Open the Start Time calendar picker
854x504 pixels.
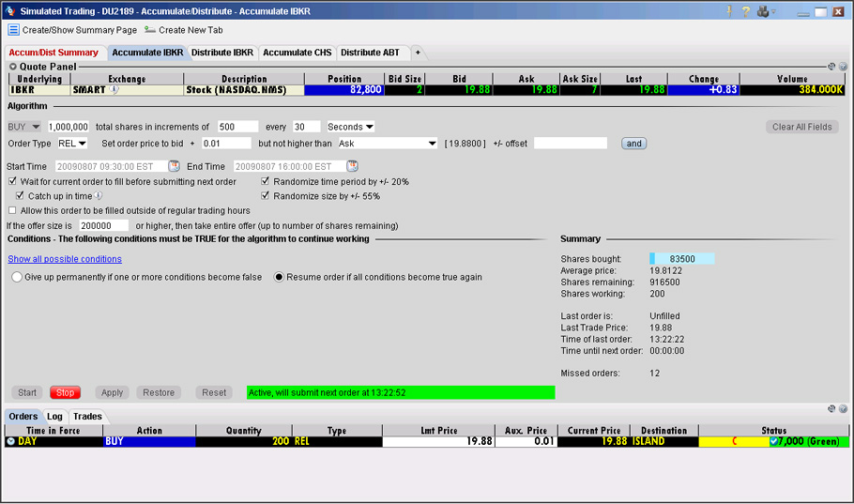(x=175, y=165)
